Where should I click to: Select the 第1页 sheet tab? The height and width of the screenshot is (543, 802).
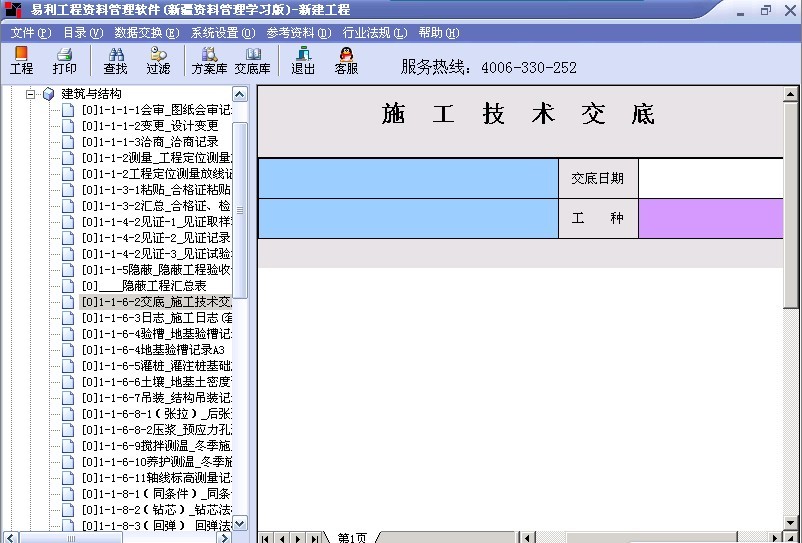[x=352, y=538]
